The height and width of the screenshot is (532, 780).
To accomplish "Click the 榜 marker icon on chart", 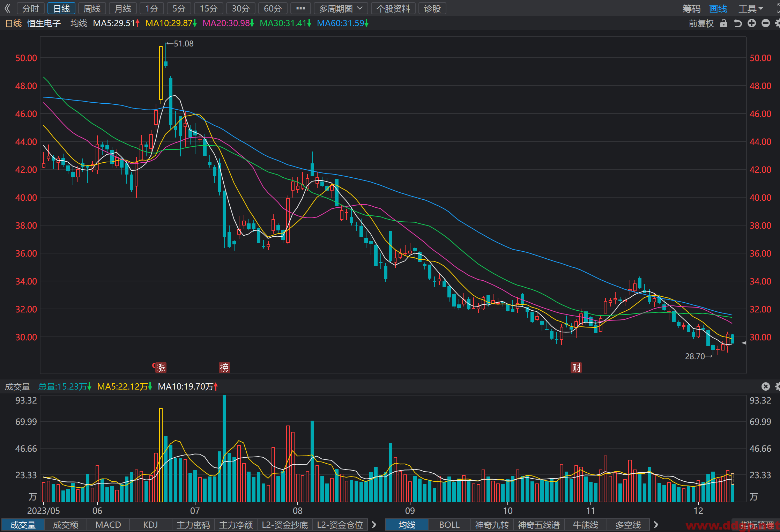I will (x=224, y=368).
